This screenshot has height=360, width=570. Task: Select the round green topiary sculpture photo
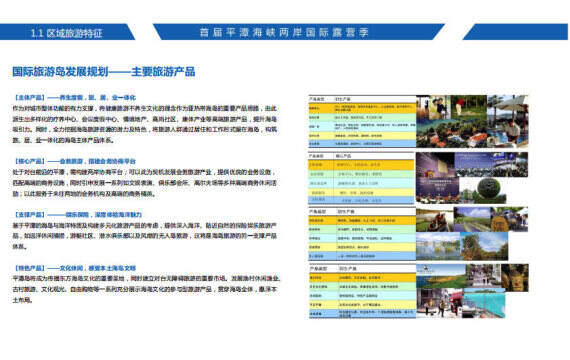pos(483,190)
